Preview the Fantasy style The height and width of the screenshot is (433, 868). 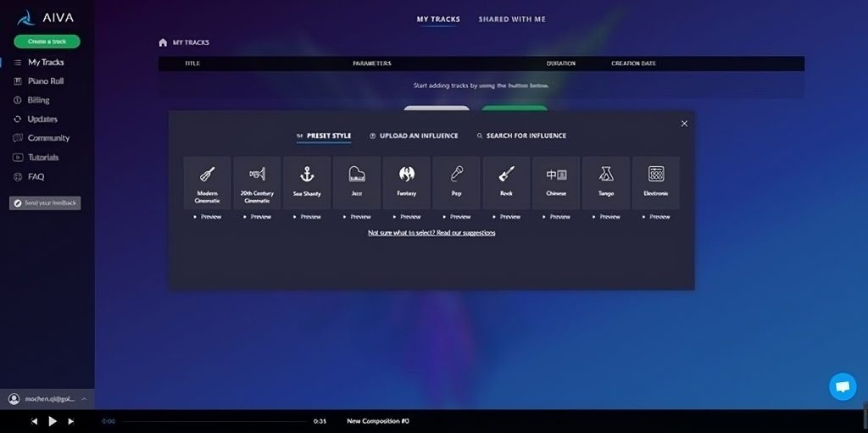[x=407, y=217]
